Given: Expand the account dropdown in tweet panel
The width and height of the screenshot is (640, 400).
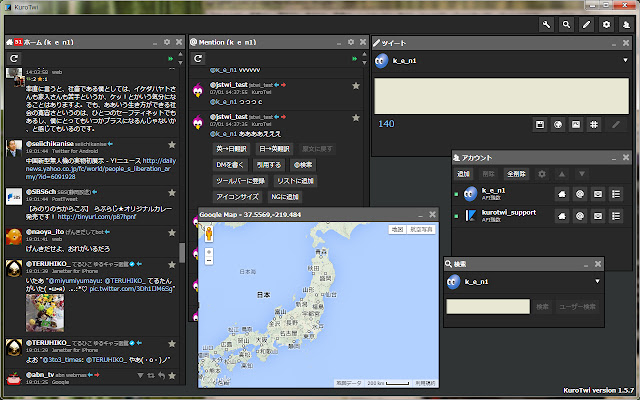Looking at the screenshot, I should (623, 61).
